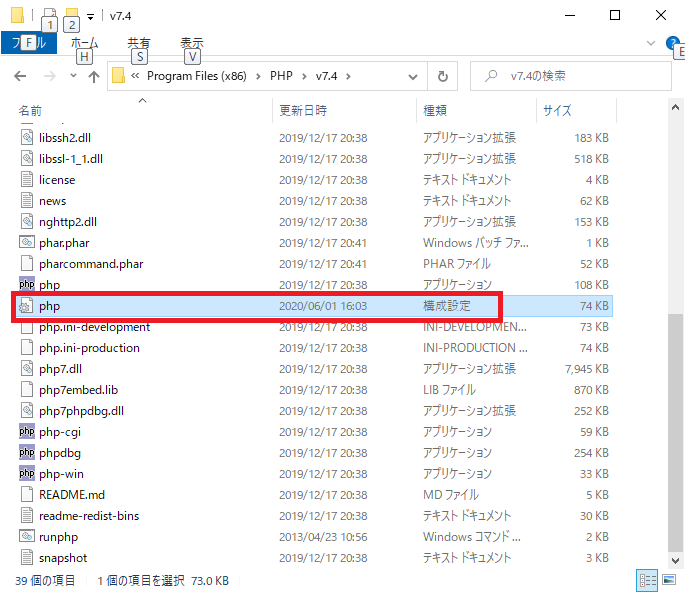Click the 2013/04/23 10:56 date cell

(x=323, y=537)
